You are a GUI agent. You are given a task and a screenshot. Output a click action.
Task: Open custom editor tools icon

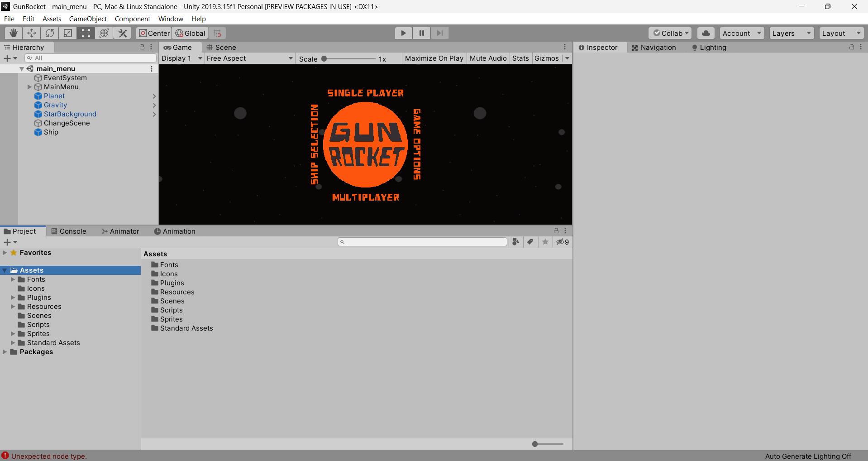coord(122,33)
